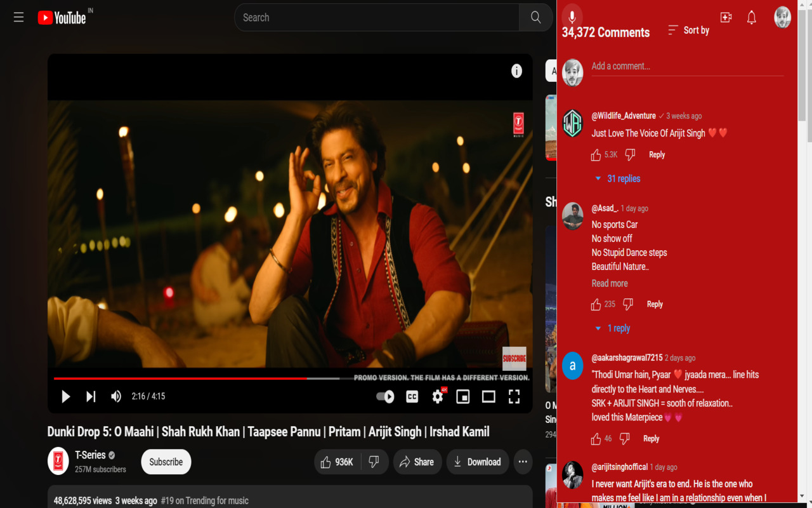Focus the Add a comment field
Image resolution: width=812 pixels, height=508 pixels.
click(x=688, y=67)
